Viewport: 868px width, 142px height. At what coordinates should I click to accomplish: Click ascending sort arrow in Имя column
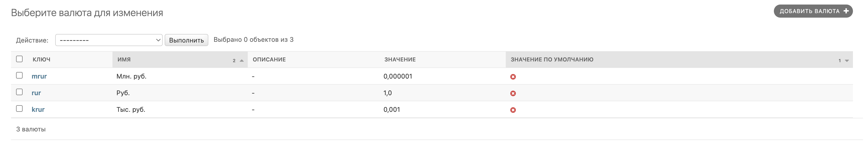[x=241, y=60]
